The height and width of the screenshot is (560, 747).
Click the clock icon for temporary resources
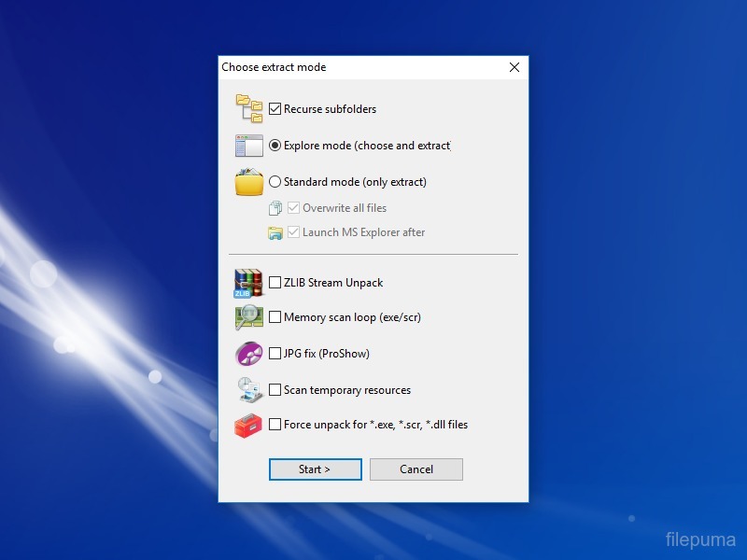click(x=248, y=390)
